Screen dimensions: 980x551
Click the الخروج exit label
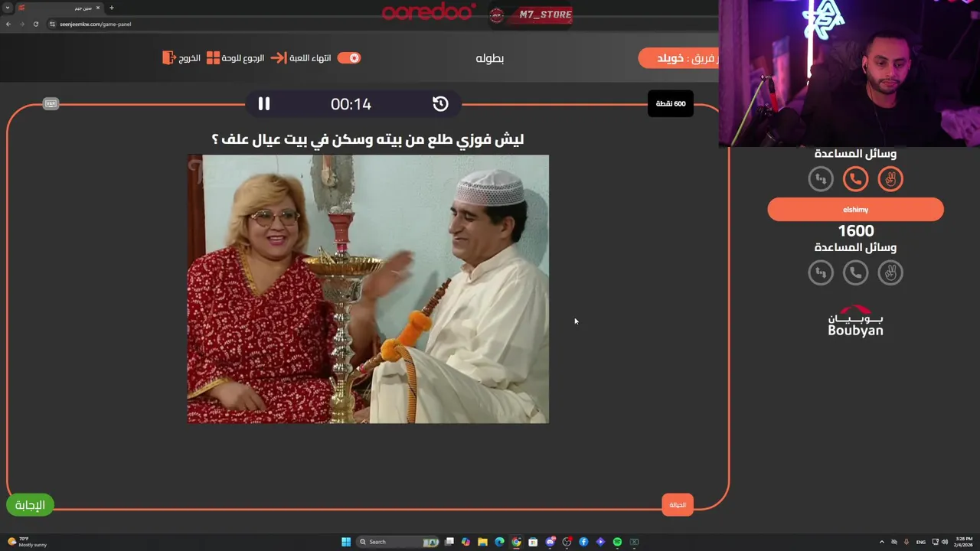[189, 58]
